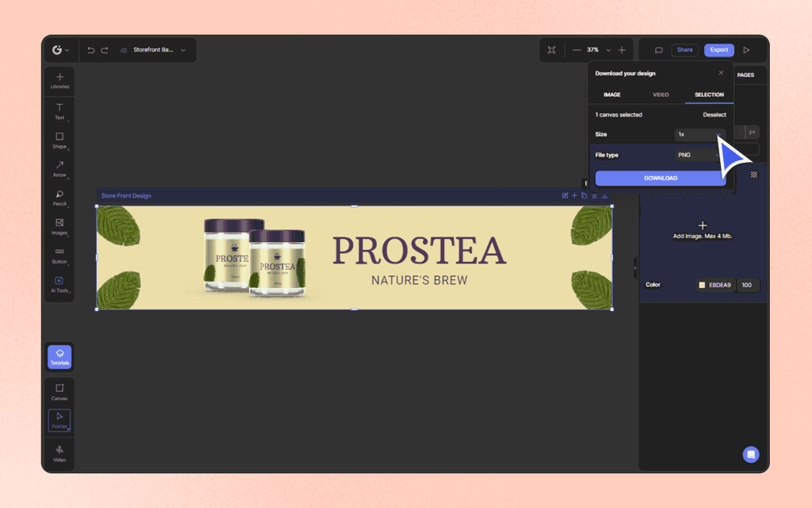This screenshot has width=812, height=508.
Task: Open the Size 1x dropdown
Action: [x=700, y=134]
